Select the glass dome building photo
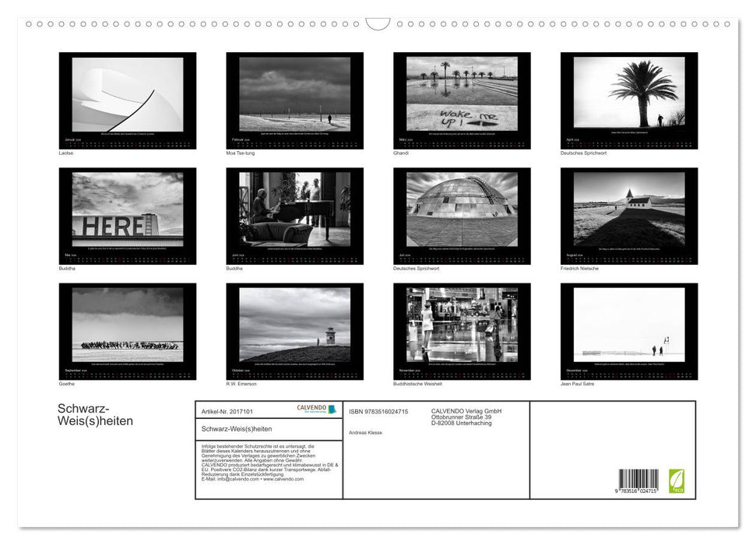756x545 pixels. point(462,209)
